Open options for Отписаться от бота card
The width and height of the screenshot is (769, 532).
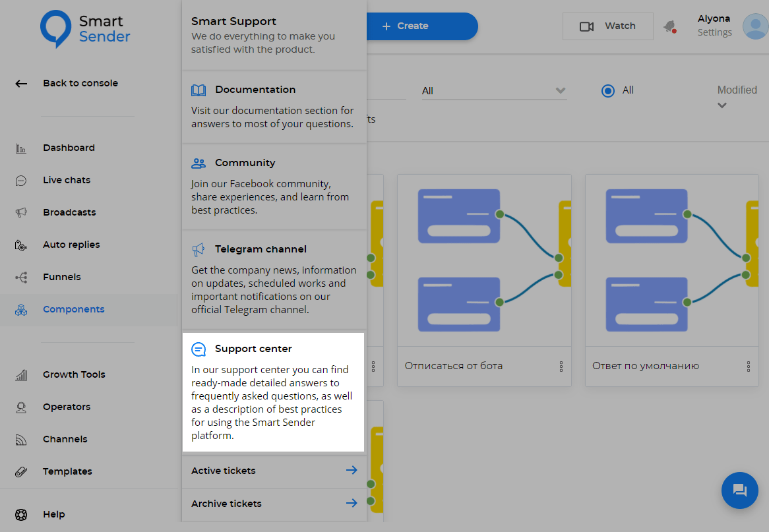point(561,367)
